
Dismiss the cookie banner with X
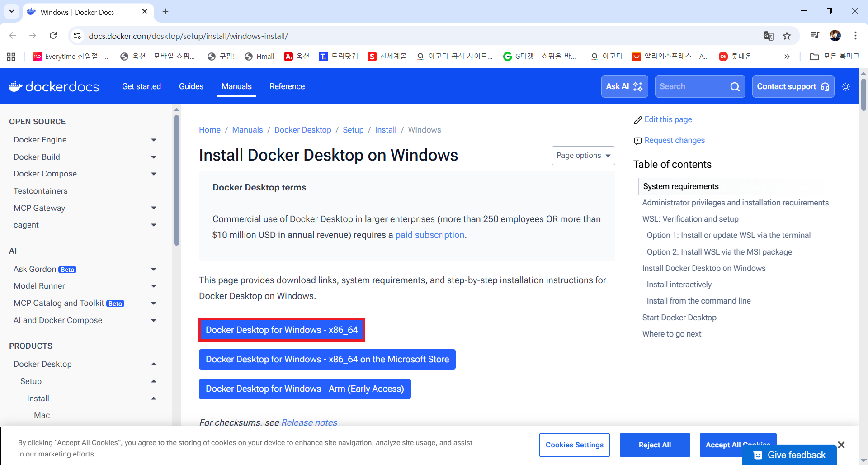tap(841, 445)
